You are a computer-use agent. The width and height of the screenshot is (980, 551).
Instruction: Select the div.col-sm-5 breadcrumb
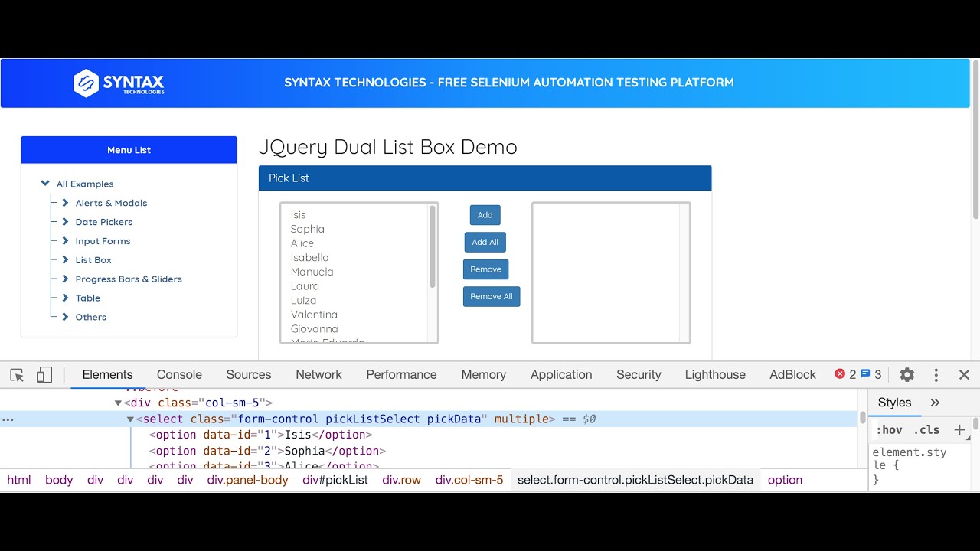coord(469,481)
